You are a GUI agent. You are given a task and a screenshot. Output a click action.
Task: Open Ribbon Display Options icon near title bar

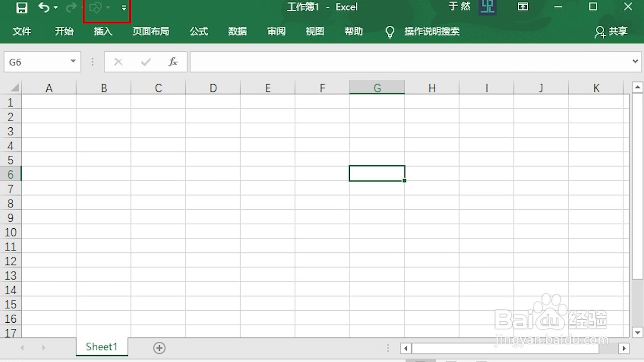point(523,7)
